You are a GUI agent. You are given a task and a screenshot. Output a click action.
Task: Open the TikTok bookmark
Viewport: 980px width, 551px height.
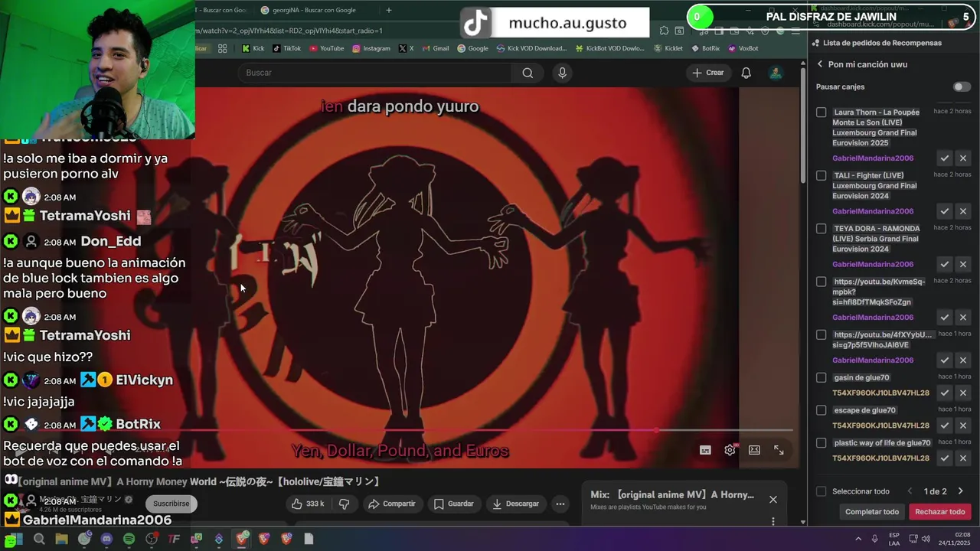[x=286, y=48]
